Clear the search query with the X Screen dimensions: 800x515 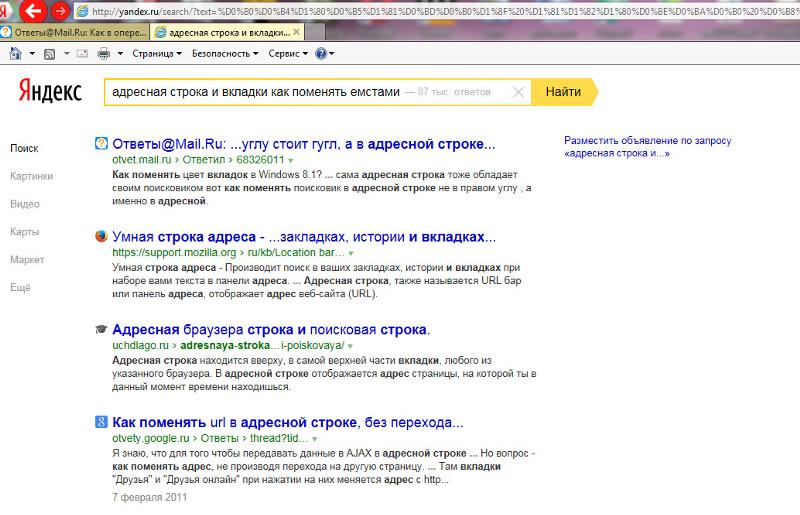518,92
